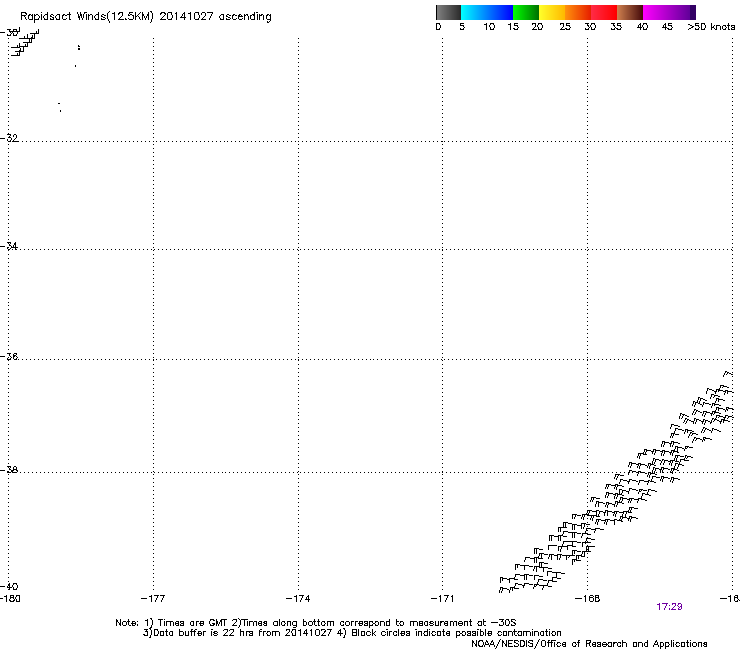Click the '>50 knots' legend label

[x=711, y=27]
